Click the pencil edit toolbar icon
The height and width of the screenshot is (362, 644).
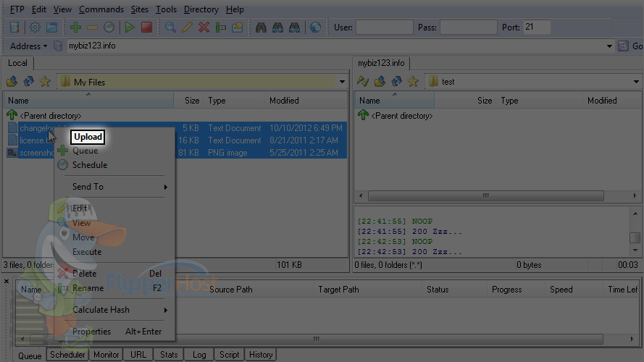[x=188, y=28]
